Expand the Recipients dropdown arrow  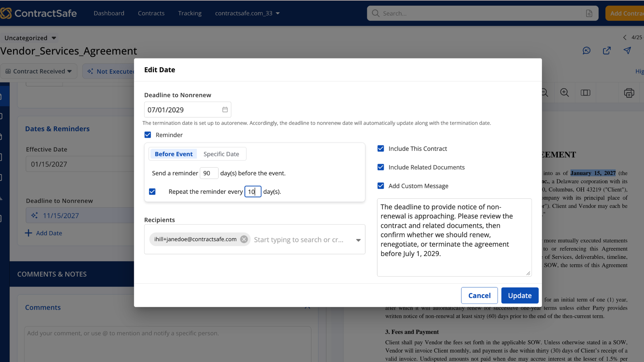coord(358,240)
